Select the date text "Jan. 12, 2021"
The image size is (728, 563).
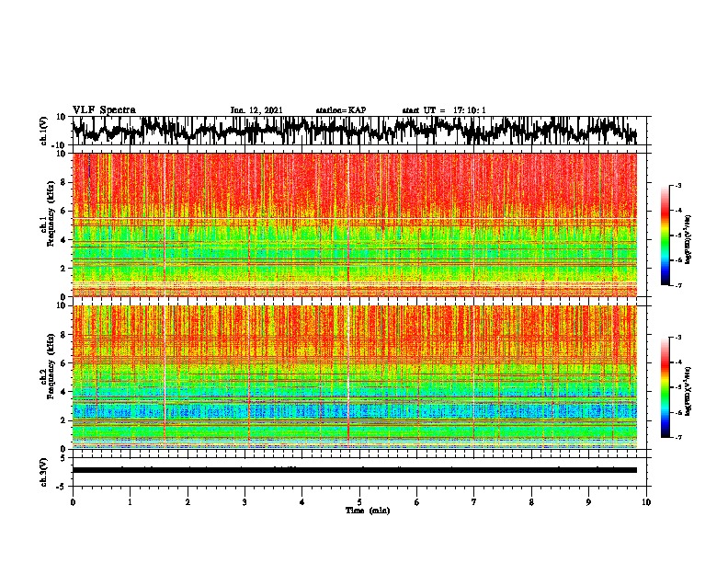(x=256, y=110)
